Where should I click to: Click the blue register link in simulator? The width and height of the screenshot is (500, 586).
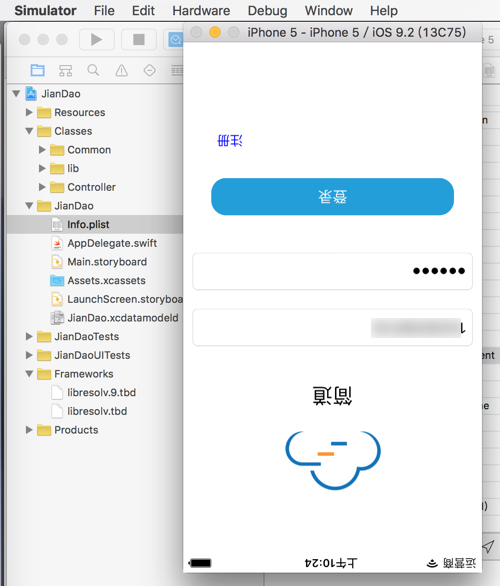[230, 141]
